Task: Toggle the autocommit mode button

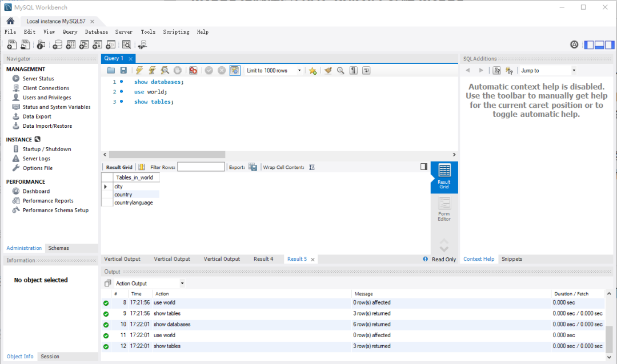Action: coord(235,70)
